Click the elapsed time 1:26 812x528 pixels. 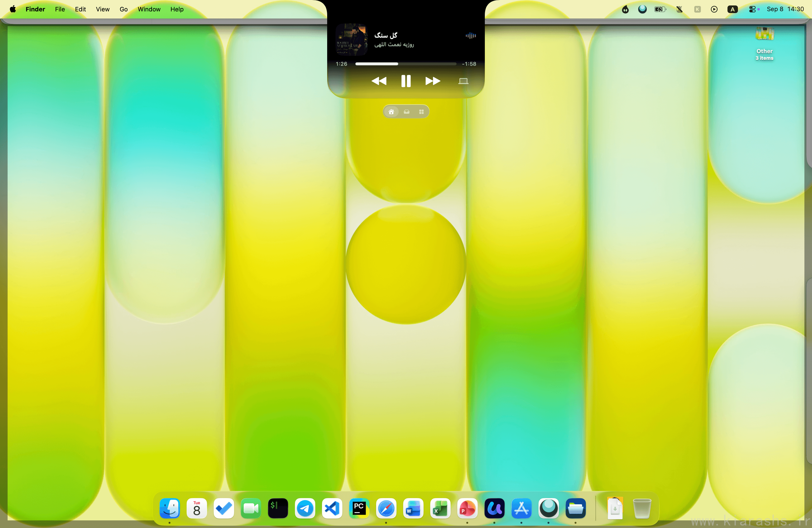(341, 64)
